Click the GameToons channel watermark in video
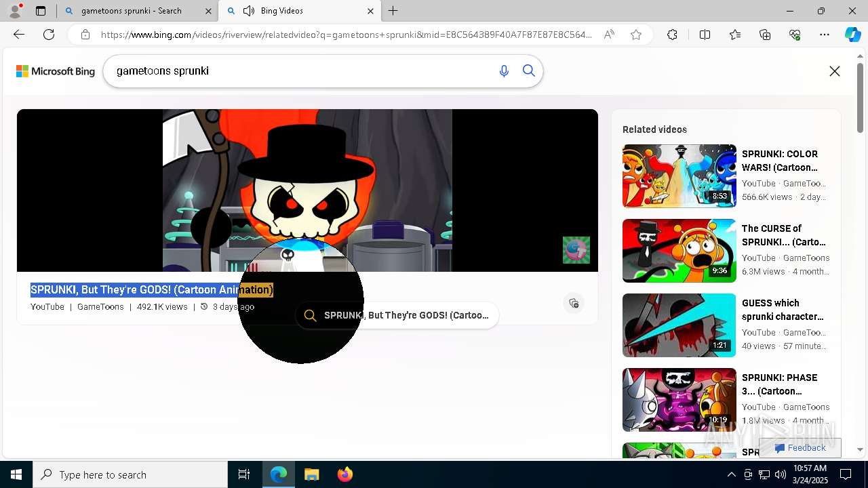This screenshot has height=488, width=868. click(576, 250)
